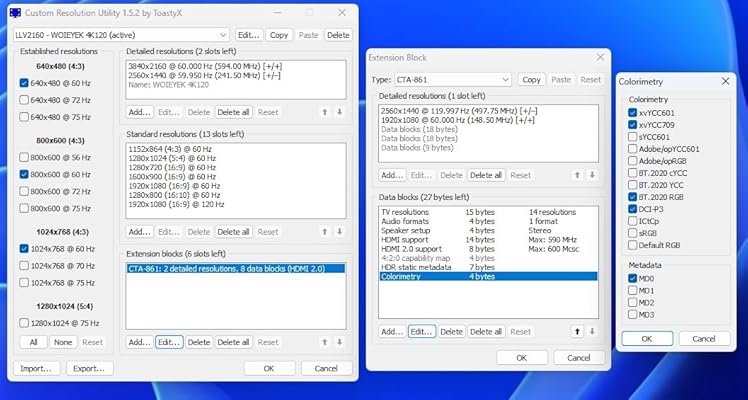This screenshot has width=748, height=400.
Task: Click All button under established resolutions
Action: tap(33, 342)
